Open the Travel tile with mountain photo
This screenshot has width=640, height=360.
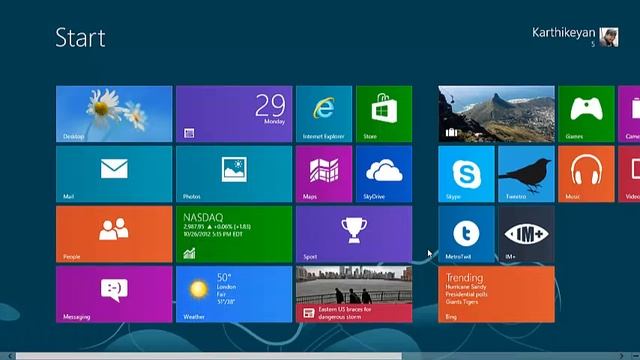pos(496,114)
